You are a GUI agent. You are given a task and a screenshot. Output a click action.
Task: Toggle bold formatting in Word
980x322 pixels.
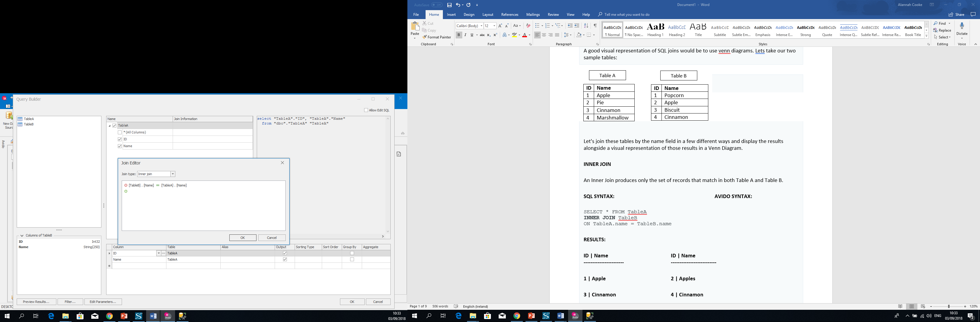click(x=458, y=35)
